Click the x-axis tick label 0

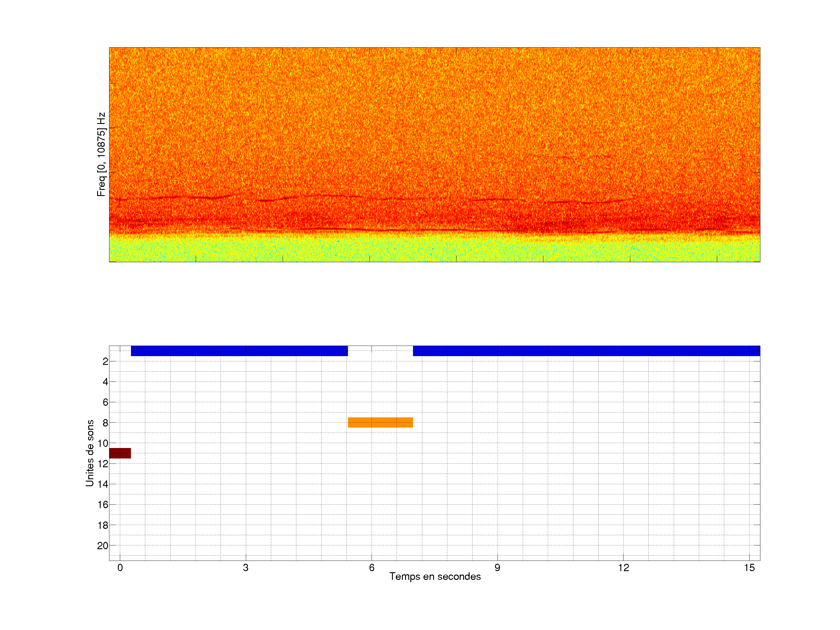[x=120, y=568]
